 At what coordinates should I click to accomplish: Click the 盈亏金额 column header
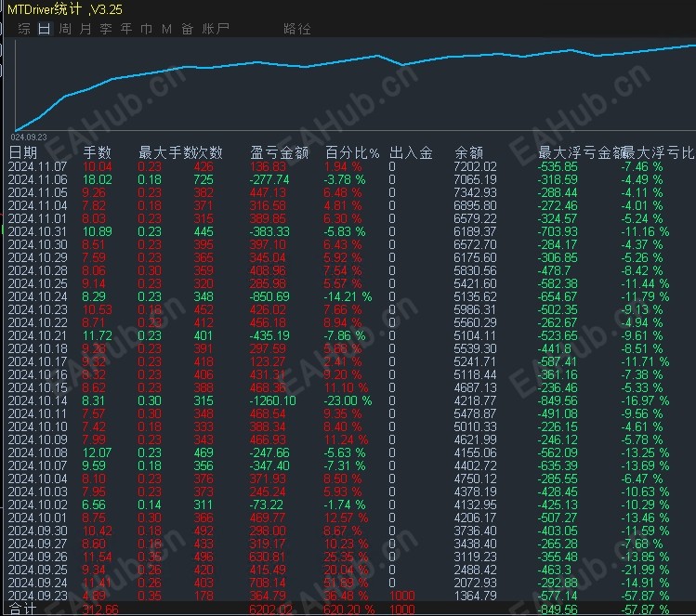pyautogui.click(x=279, y=152)
